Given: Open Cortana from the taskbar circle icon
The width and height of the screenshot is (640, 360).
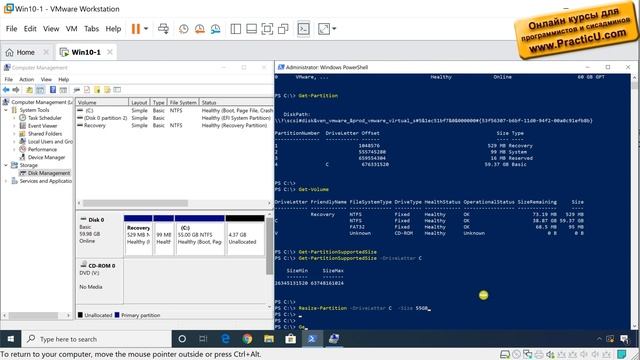Looking at the screenshot, I should (182, 339).
